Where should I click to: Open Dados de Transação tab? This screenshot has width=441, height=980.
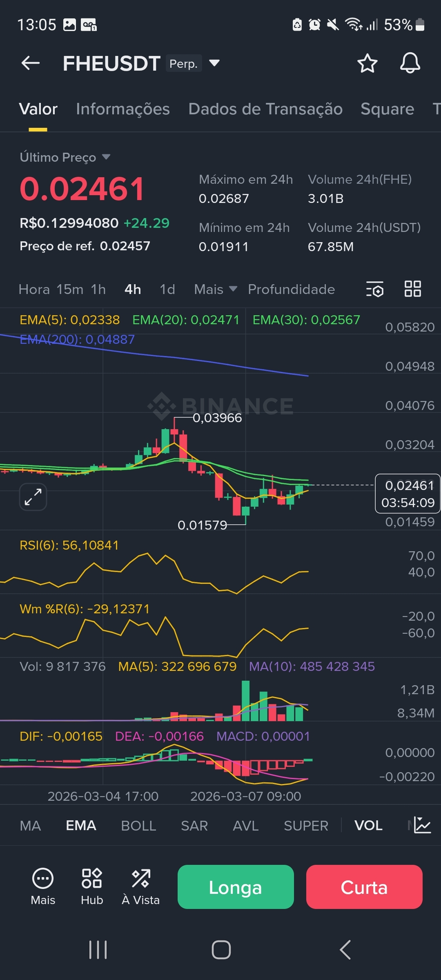[265, 109]
